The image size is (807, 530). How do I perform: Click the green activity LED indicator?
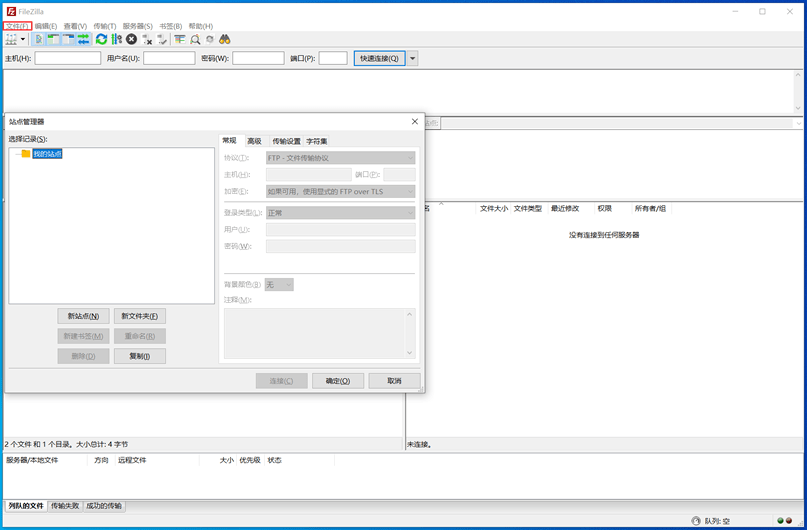pyautogui.click(x=780, y=521)
